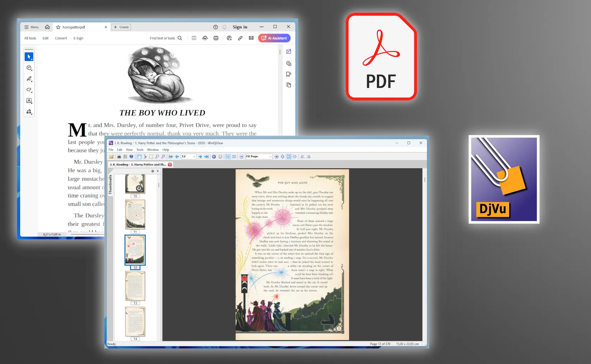Open a document in WinDjView
This screenshot has height=364, width=591.
click(111, 157)
